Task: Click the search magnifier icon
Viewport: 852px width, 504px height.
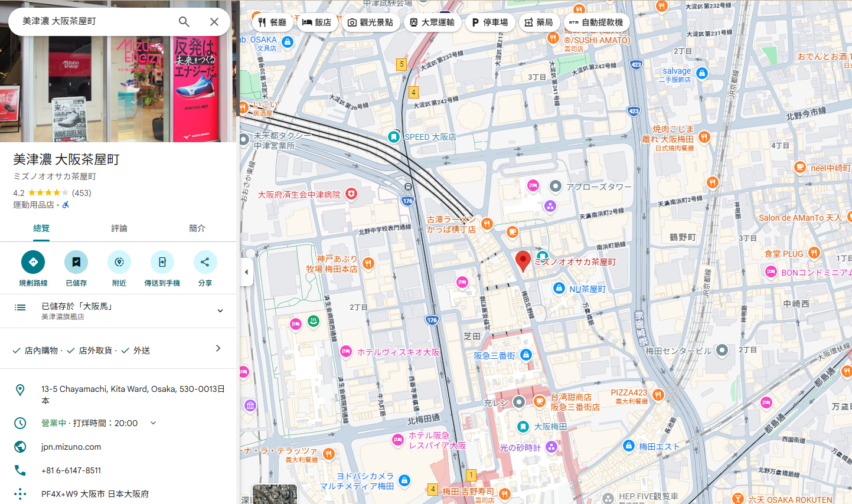Action: point(184,22)
